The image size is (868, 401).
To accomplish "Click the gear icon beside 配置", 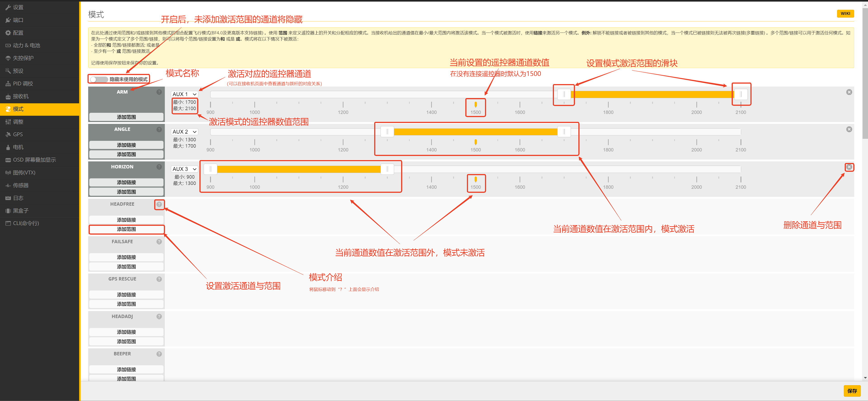I will coord(8,33).
